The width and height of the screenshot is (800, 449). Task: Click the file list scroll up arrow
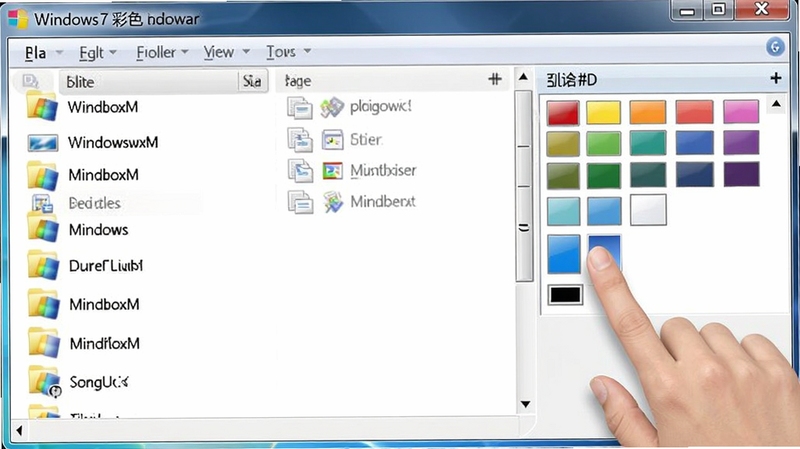523,77
